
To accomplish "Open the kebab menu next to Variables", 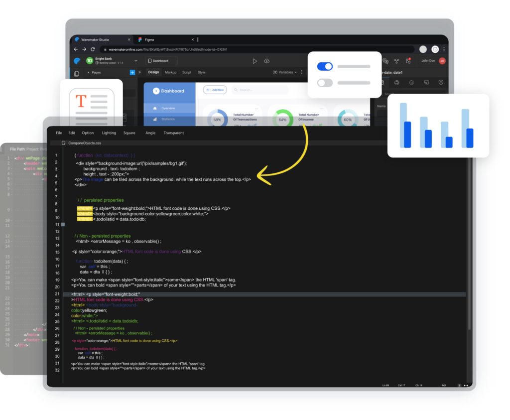I will pyautogui.click(x=301, y=72).
